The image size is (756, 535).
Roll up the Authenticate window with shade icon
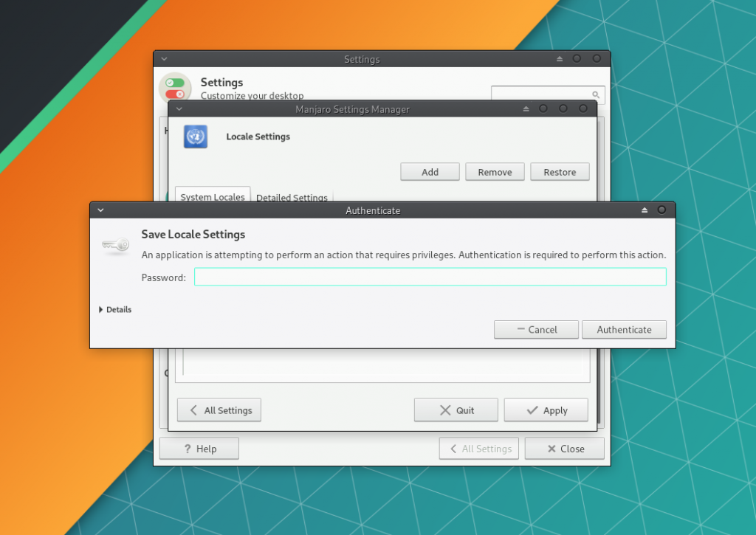coord(644,210)
